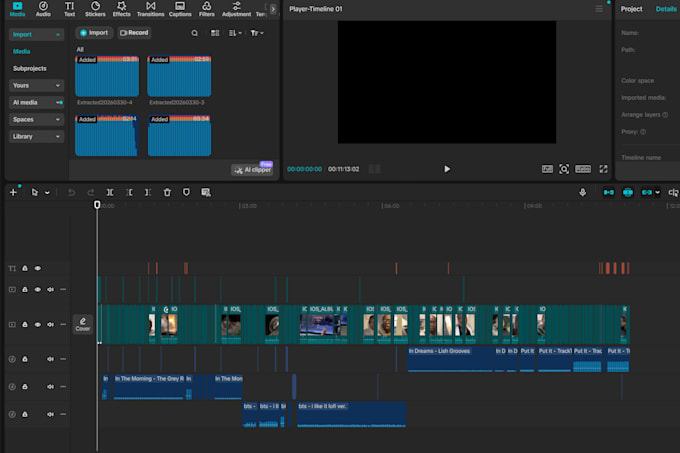Expand the Yours dropdown

pyautogui.click(x=36, y=85)
